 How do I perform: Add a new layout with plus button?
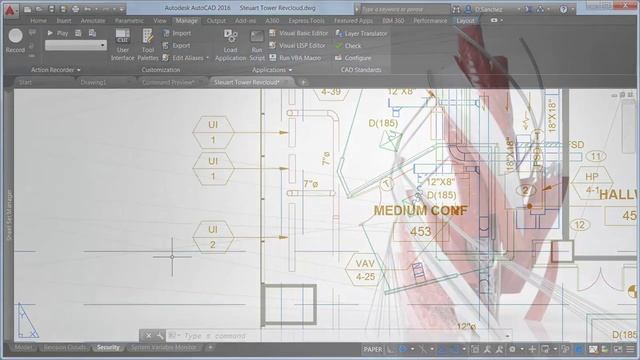click(210, 348)
